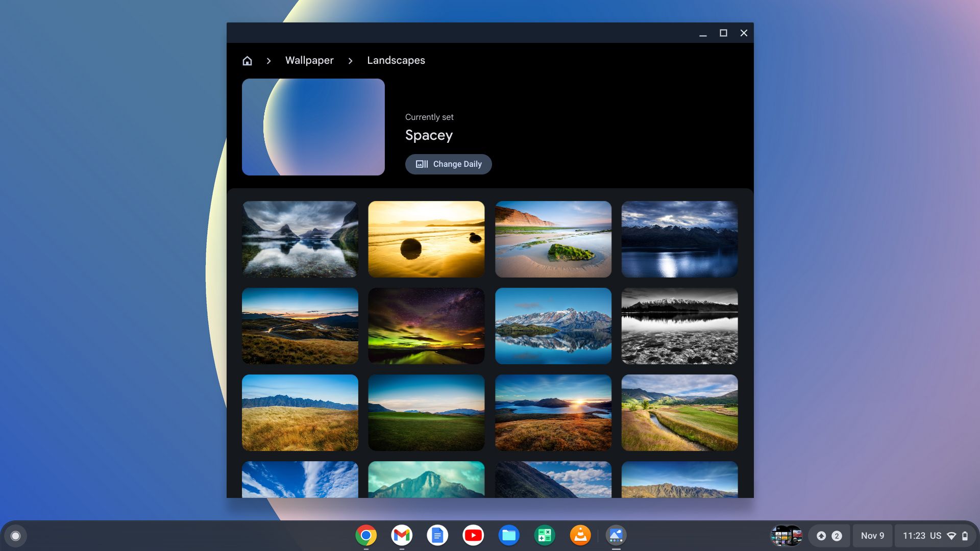Go to Wallpaper in the breadcrumb
Image resolution: width=980 pixels, height=551 pixels.
pyautogui.click(x=309, y=60)
